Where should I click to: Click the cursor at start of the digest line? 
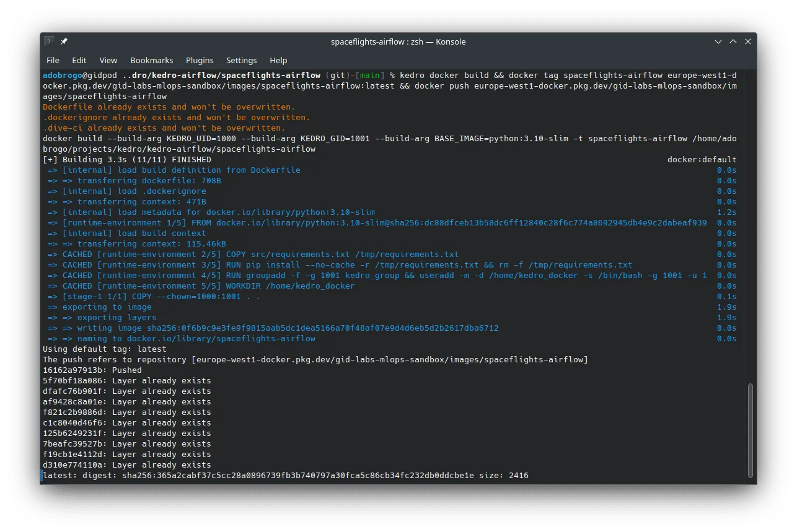[42, 475]
